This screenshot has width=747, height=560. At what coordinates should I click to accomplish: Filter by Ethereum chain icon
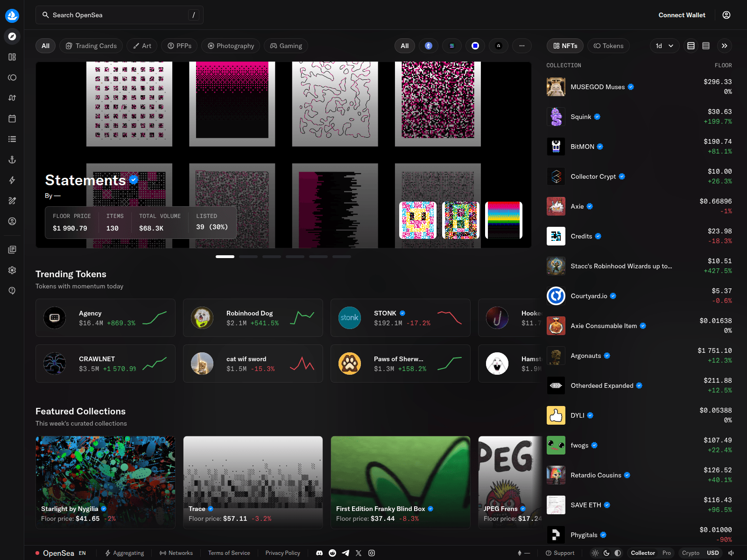click(x=429, y=46)
